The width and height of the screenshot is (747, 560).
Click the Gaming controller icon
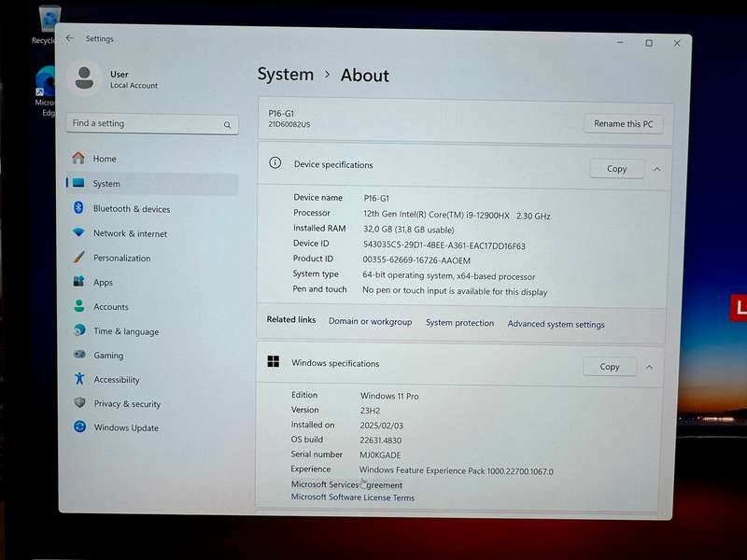pos(79,355)
